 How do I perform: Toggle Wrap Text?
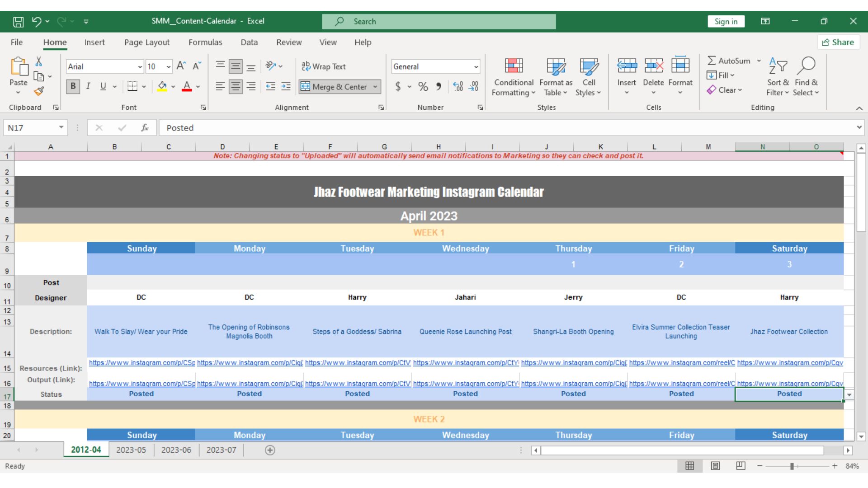(324, 66)
